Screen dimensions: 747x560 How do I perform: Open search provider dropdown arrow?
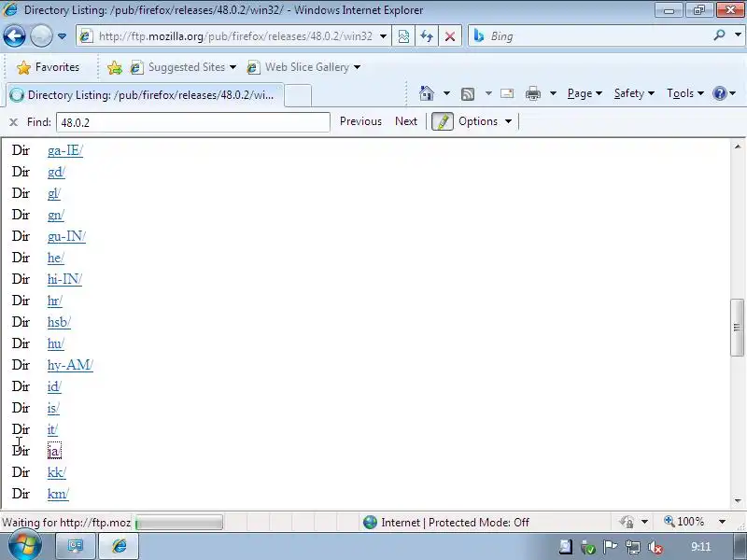click(x=738, y=35)
